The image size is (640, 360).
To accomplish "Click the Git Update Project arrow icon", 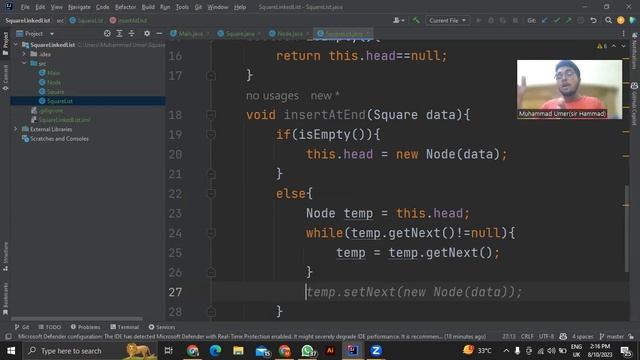I will [544, 20].
